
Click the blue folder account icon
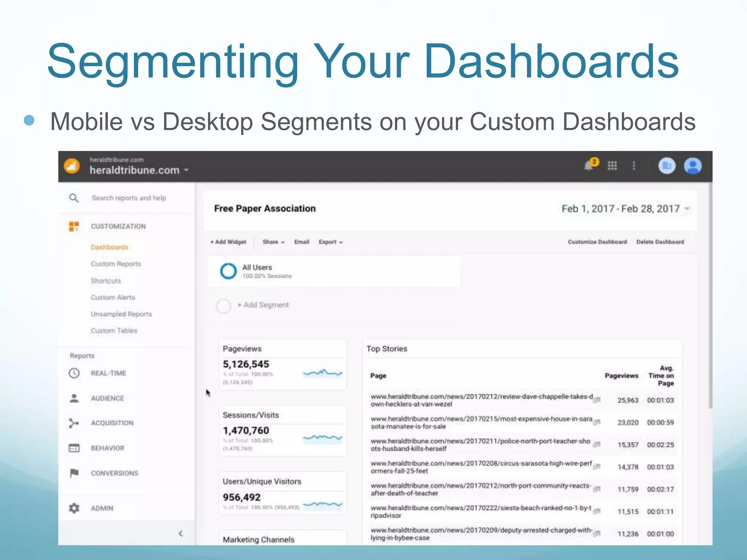point(667,166)
